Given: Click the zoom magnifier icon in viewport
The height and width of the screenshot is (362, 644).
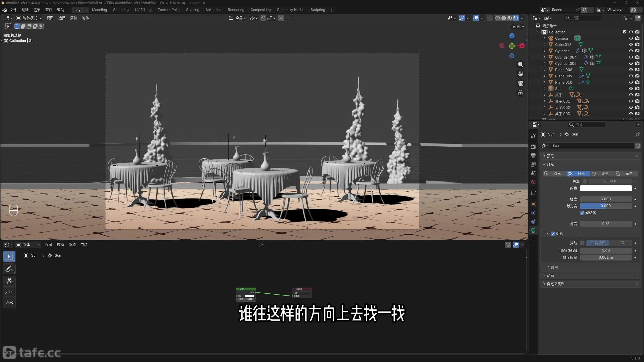Looking at the screenshot, I should [x=520, y=64].
